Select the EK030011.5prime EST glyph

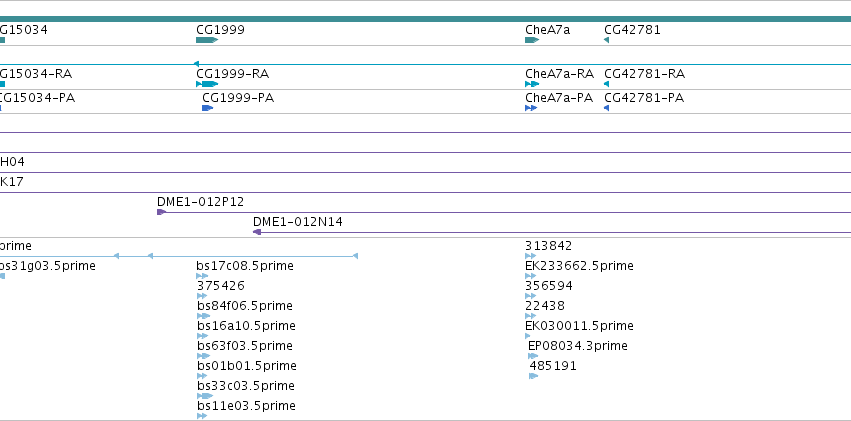tap(528, 336)
